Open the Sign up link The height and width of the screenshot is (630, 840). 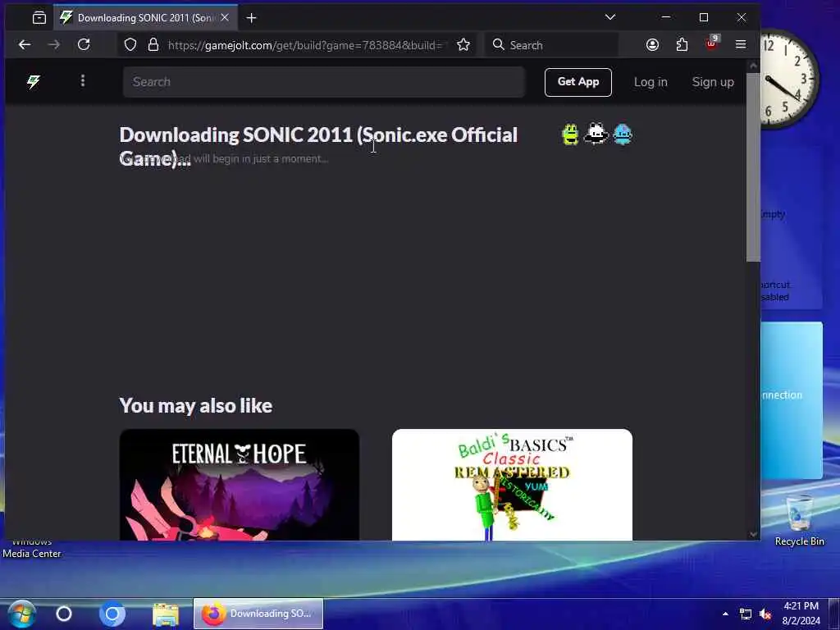pyautogui.click(x=713, y=82)
